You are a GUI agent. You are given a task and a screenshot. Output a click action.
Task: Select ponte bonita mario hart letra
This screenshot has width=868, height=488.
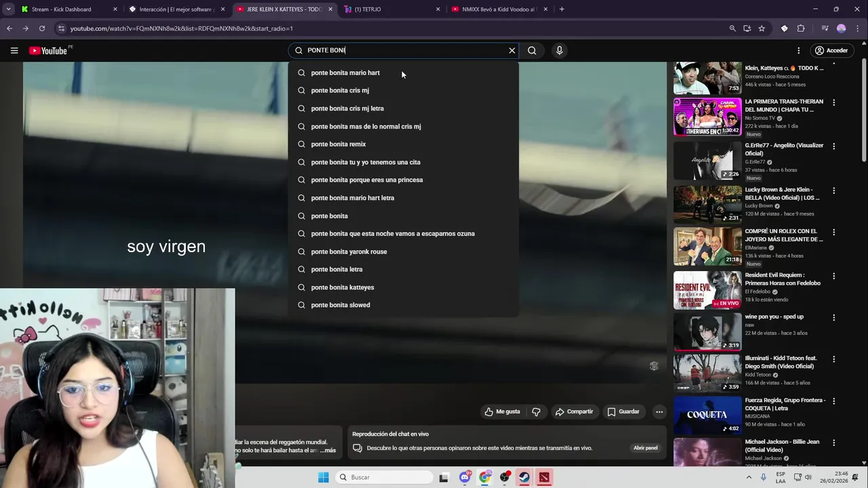pos(403,198)
